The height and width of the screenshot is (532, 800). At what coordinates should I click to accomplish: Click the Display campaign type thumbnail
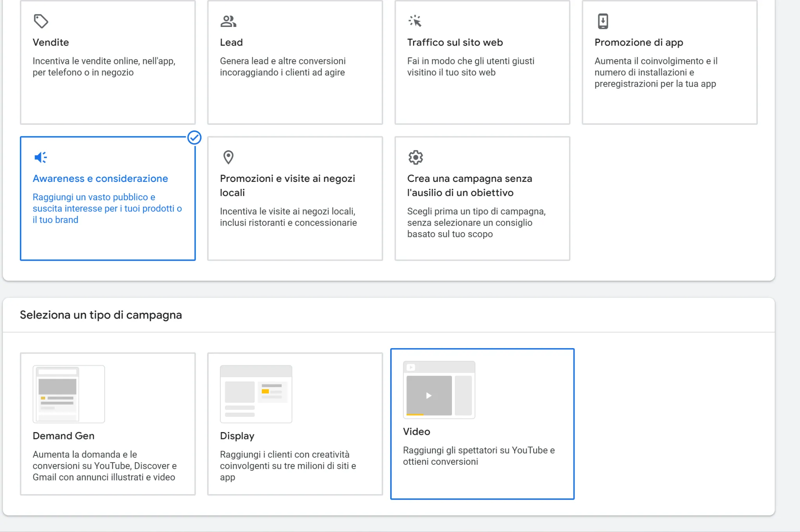[256, 394]
